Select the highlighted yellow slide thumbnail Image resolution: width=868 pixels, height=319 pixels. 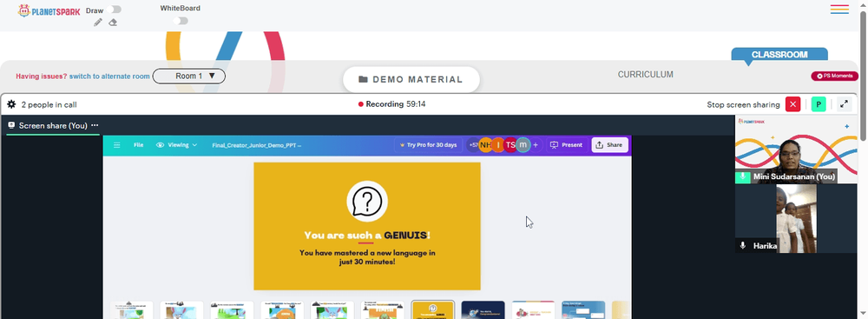click(x=433, y=309)
